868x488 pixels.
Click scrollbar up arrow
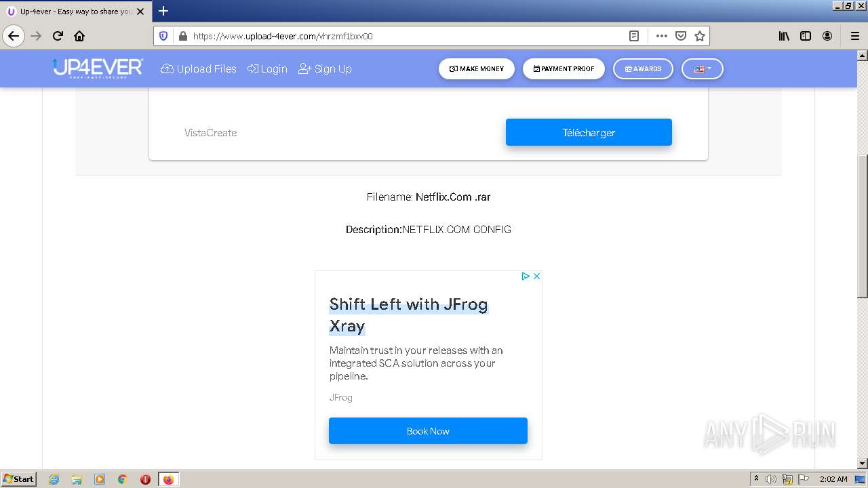coord(863,55)
